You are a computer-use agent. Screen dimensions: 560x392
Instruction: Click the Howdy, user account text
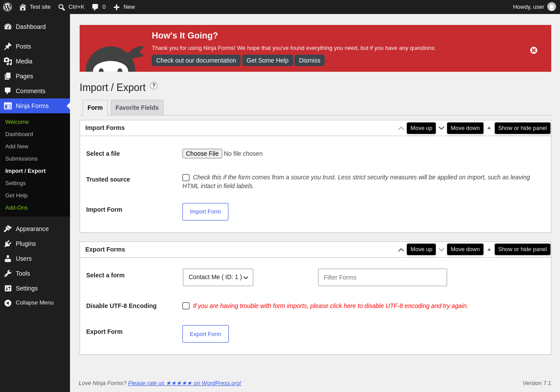click(528, 7)
